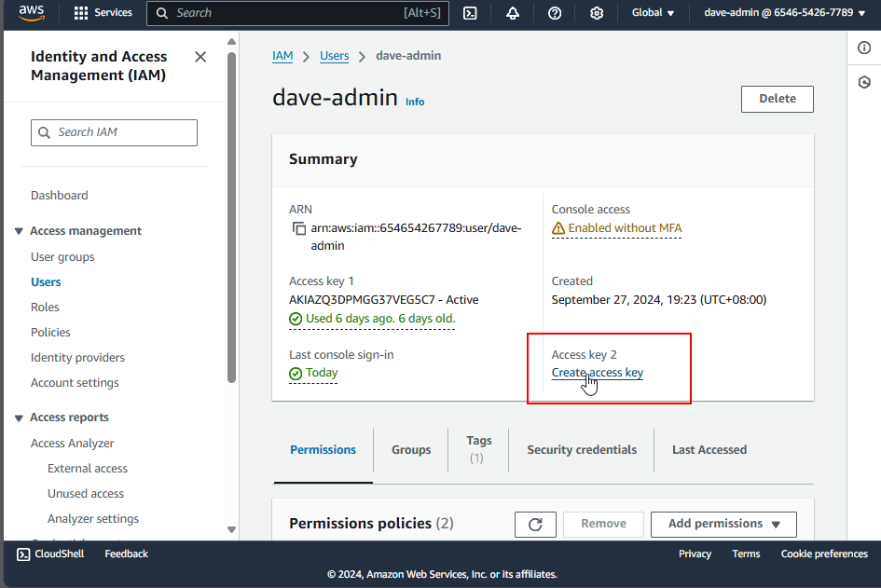This screenshot has width=881, height=588.
Task: Launch CloudShell from the top bar icon
Action: 471,13
